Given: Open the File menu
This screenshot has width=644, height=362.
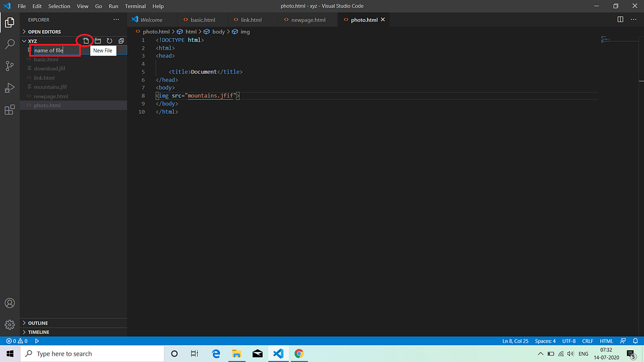Looking at the screenshot, I should 22,6.
